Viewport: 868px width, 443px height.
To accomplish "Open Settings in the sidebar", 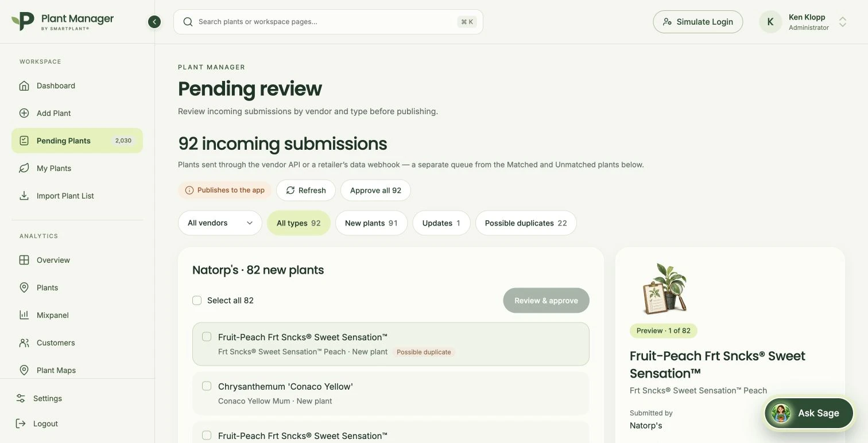I will click(77, 398).
